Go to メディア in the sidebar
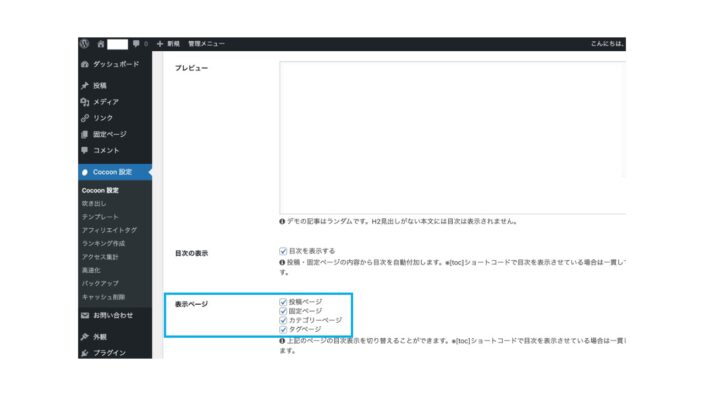 (106, 102)
